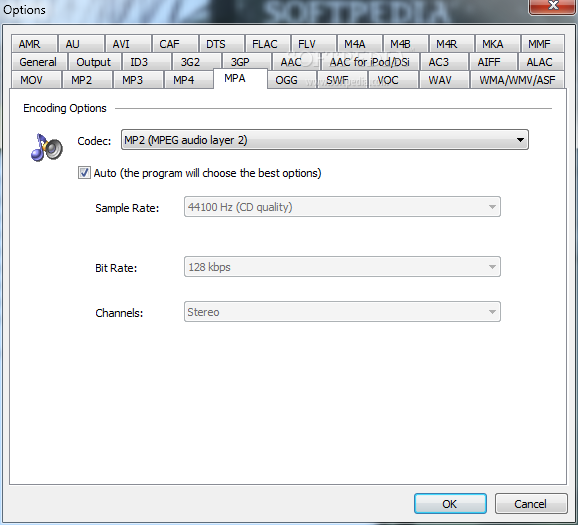
Task: Go to the SWF tab
Action: click(342, 80)
